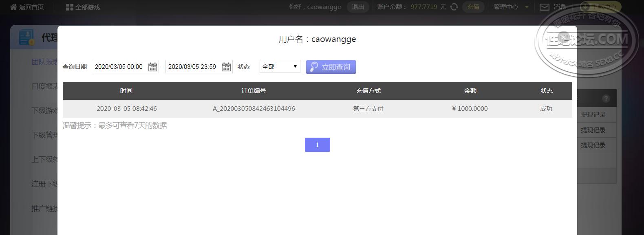Click the 订单编号 column header
Image resolution: width=644 pixels, height=235 pixels.
254,91
